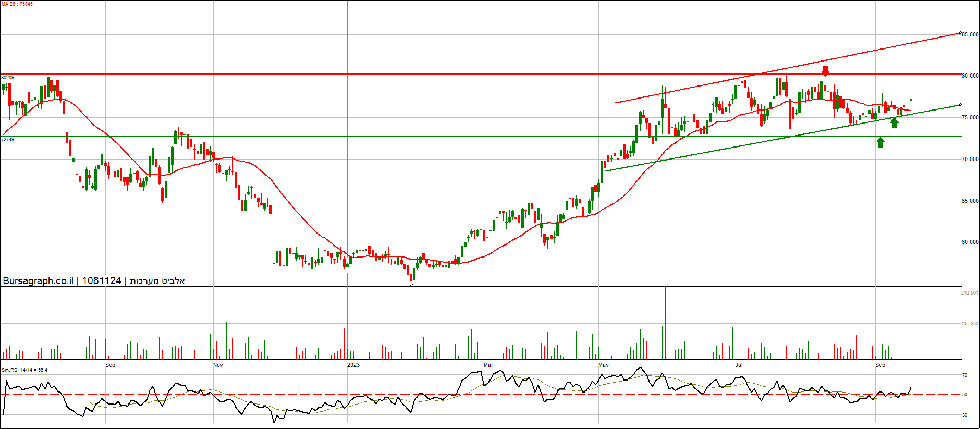Click the RSI 70 level axis label

point(965,375)
